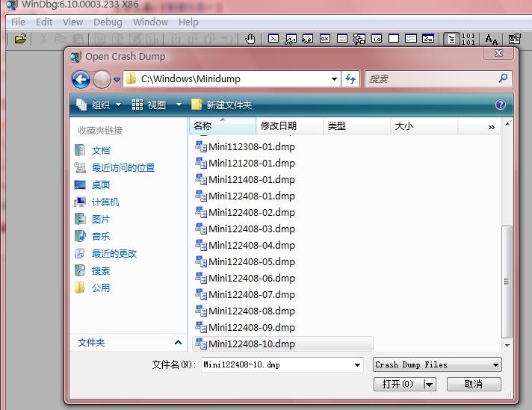Select file Mini122408-03.dmp

[x=245, y=229]
